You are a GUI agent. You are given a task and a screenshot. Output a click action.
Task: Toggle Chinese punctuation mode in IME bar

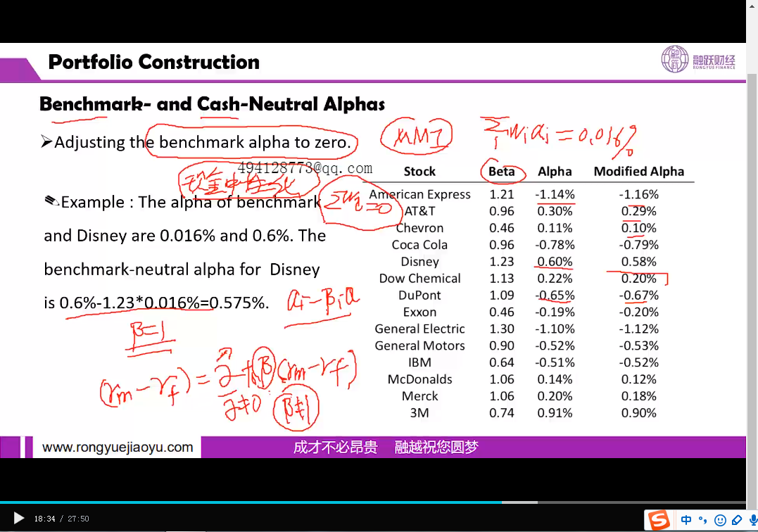[703, 520]
